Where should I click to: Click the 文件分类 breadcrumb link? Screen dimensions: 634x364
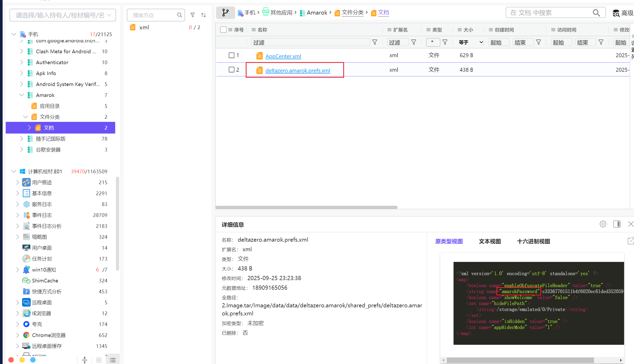click(x=352, y=12)
